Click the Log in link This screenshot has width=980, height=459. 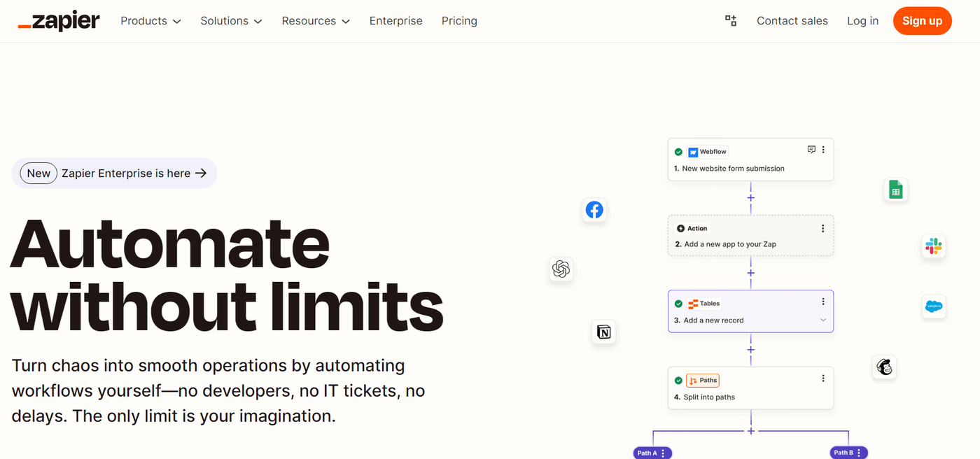(x=862, y=21)
